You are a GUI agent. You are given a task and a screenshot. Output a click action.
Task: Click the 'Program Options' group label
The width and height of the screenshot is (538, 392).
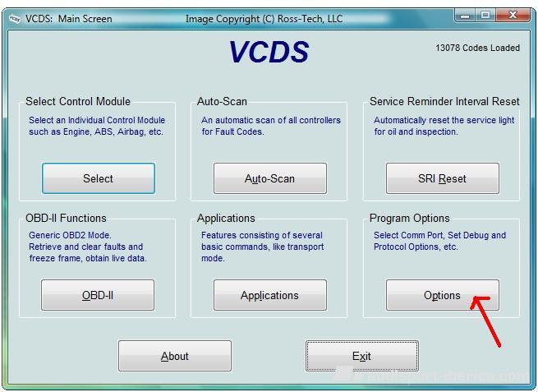pos(410,218)
